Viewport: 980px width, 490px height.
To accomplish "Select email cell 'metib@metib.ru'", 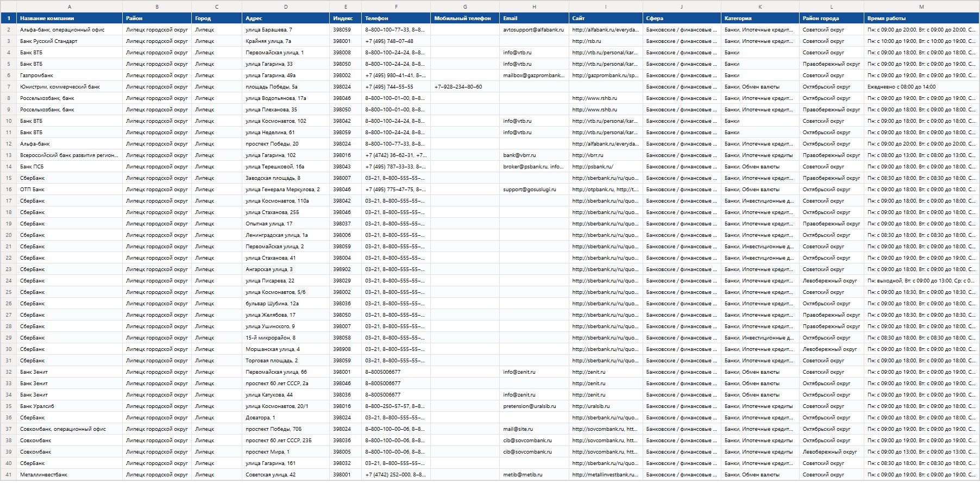I will (534, 475).
